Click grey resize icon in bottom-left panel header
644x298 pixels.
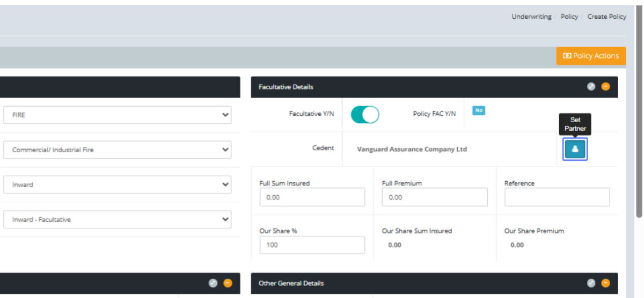click(x=213, y=283)
